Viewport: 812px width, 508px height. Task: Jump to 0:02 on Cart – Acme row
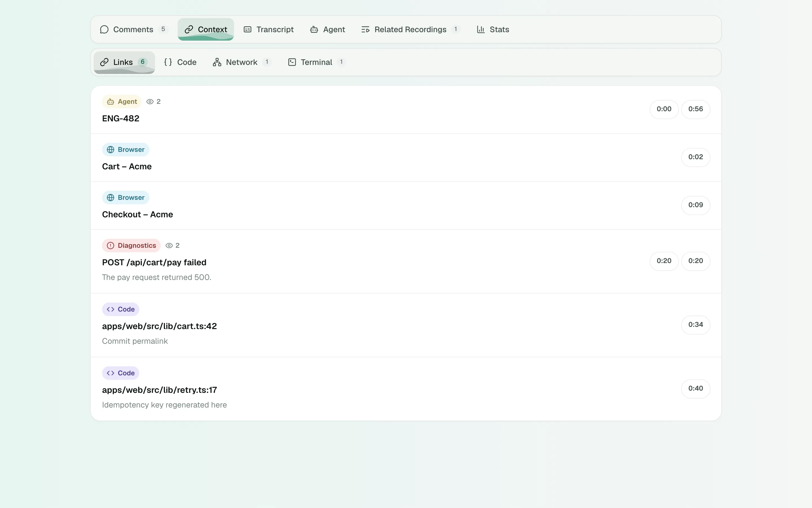(x=696, y=157)
